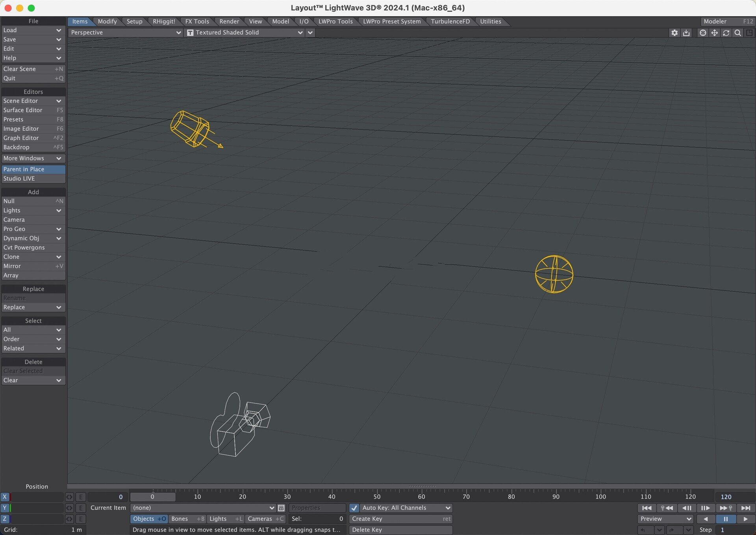Click the Create Key button
756x535 pixels.
(x=400, y=519)
